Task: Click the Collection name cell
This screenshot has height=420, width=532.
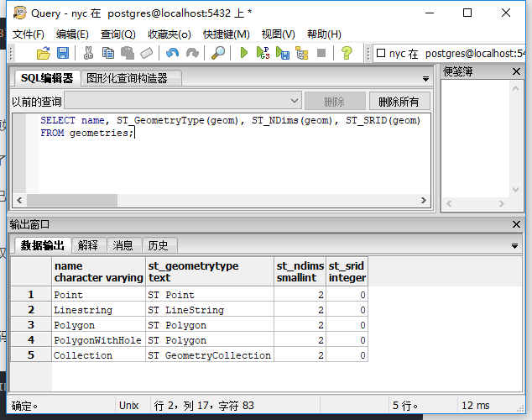Action: (x=99, y=355)
